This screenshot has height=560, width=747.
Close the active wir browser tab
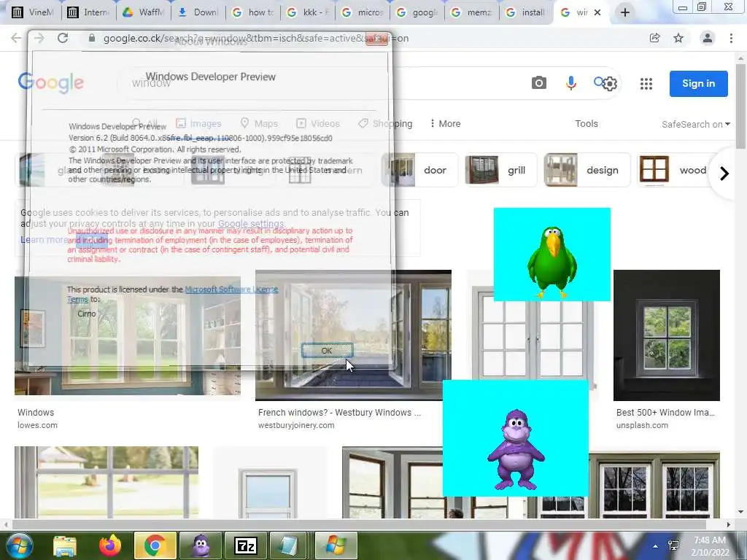tap(597, 12)
